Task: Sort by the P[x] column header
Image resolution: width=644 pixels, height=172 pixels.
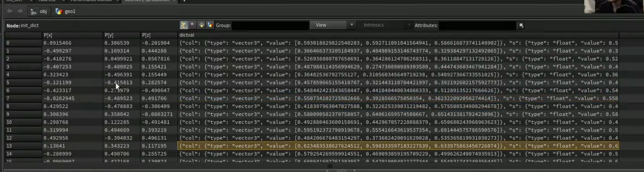Action: pyautogui.click(x=72, y=35)
